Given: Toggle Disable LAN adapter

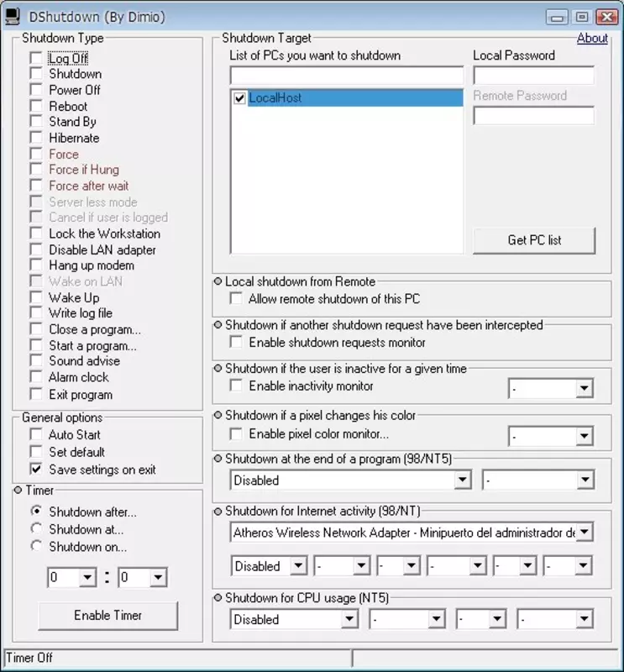Looking at the screenshot, I should (36, 249).
